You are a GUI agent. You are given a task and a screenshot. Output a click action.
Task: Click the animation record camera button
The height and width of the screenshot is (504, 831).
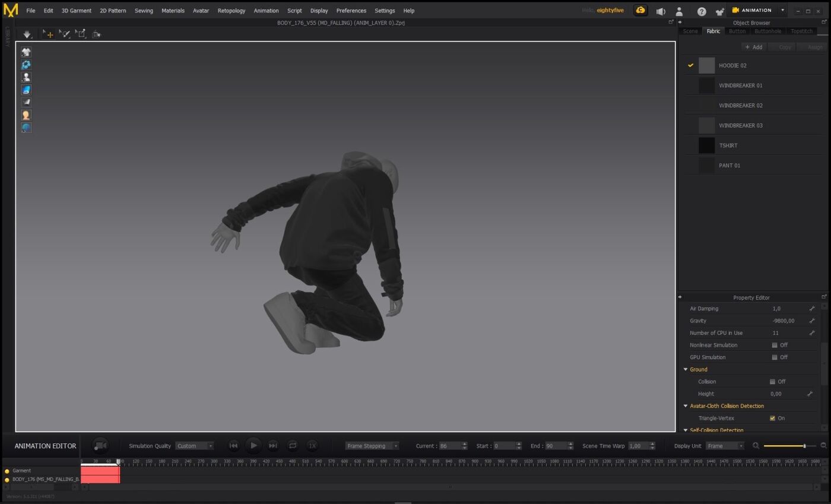coord(100,445)
